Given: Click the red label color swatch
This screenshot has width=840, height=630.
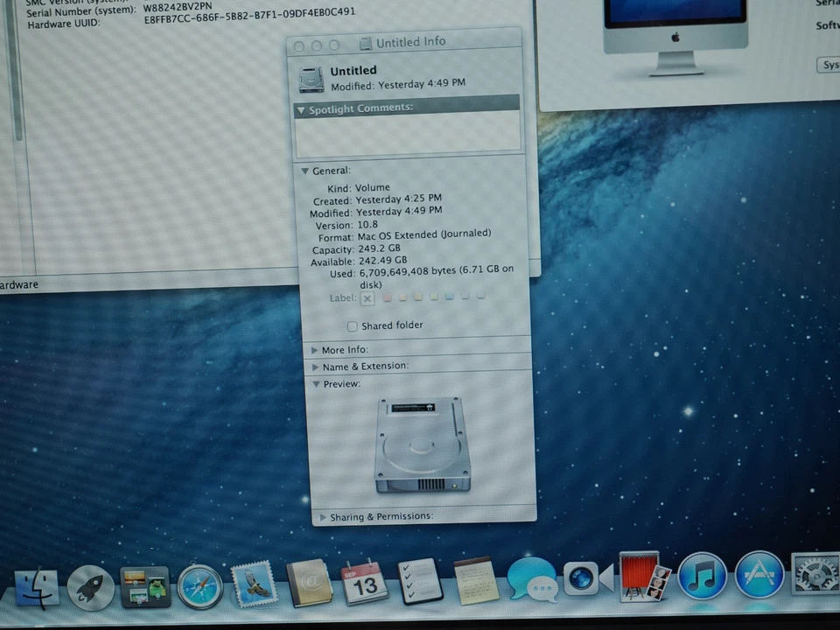Looking at the screenshot, I should 387,297.
